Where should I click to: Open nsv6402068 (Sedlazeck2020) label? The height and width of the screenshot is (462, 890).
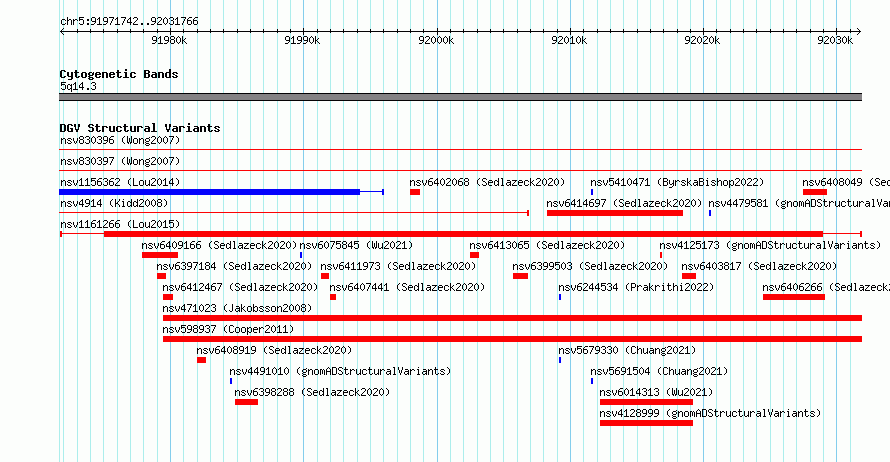click(487, 182)
